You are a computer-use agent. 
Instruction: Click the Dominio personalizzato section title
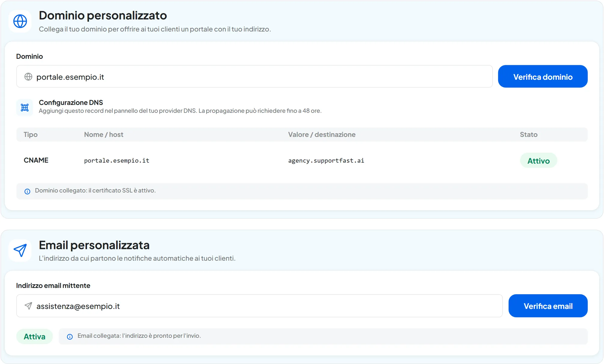(x=103, y=15)
